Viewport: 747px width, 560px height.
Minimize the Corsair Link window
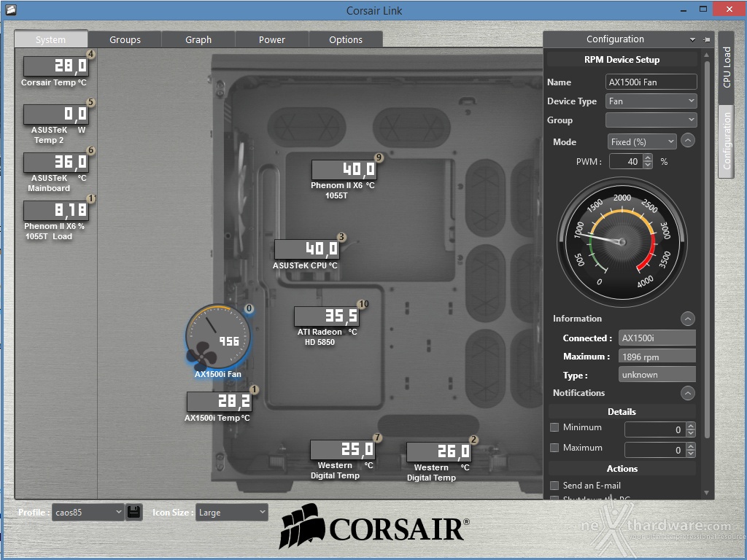point(684,9)
